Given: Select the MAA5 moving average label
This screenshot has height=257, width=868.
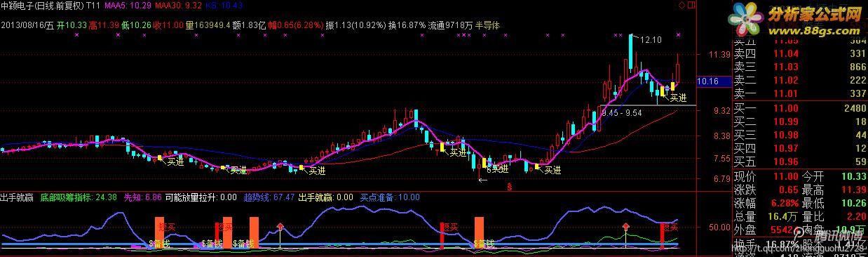Looking at the screenshot, I should coord(128,6).
